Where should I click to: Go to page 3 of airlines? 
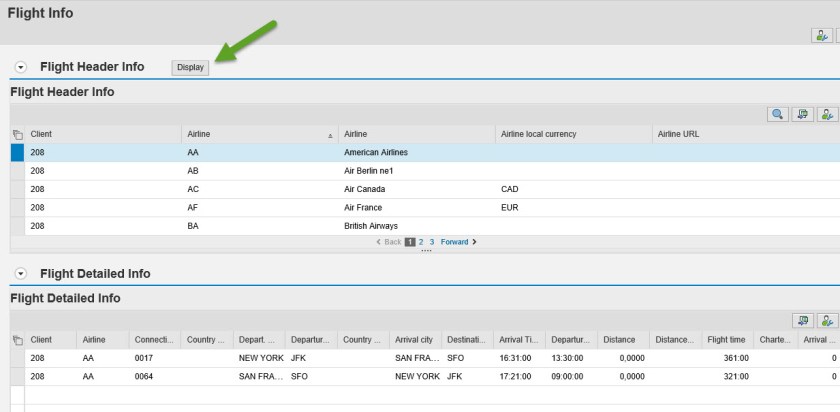click(432, 242)
